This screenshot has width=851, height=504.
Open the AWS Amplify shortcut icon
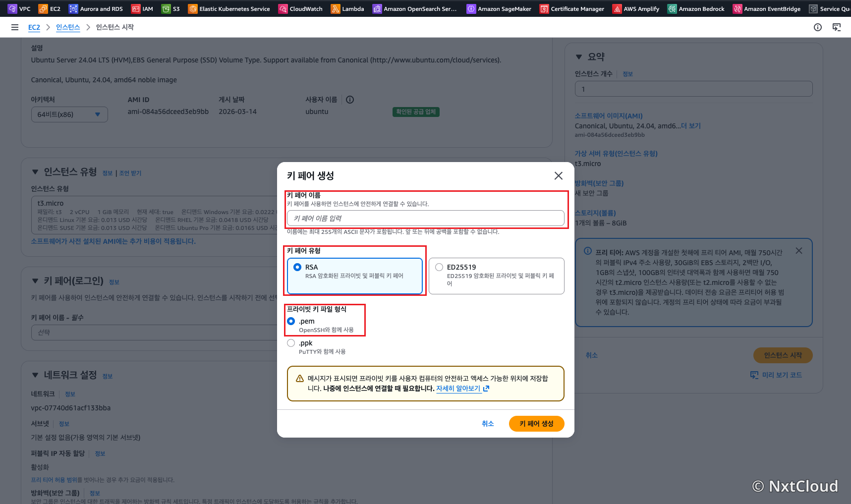point(617,8)
